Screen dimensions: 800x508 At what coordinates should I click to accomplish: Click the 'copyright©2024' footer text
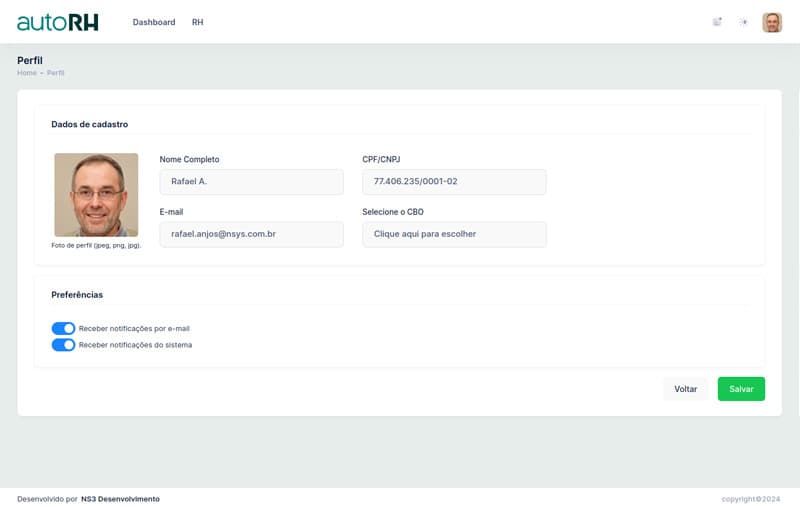click(751, 499)
